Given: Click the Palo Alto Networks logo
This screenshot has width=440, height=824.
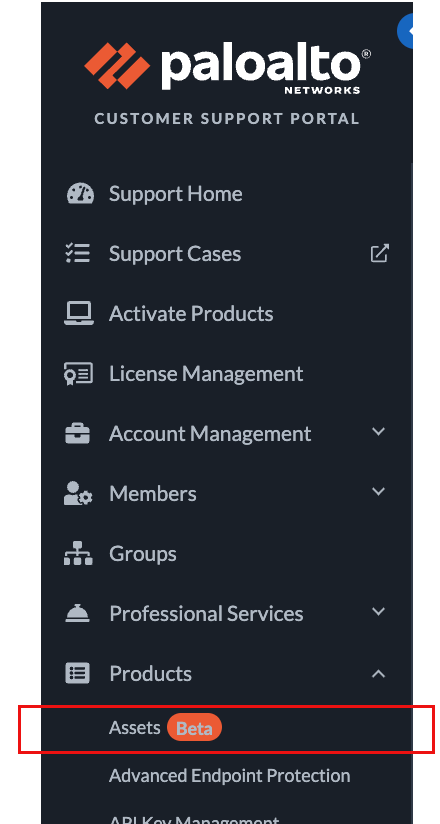Looking at the screenshot, I should pyautogui.click(x=227, y=67).
